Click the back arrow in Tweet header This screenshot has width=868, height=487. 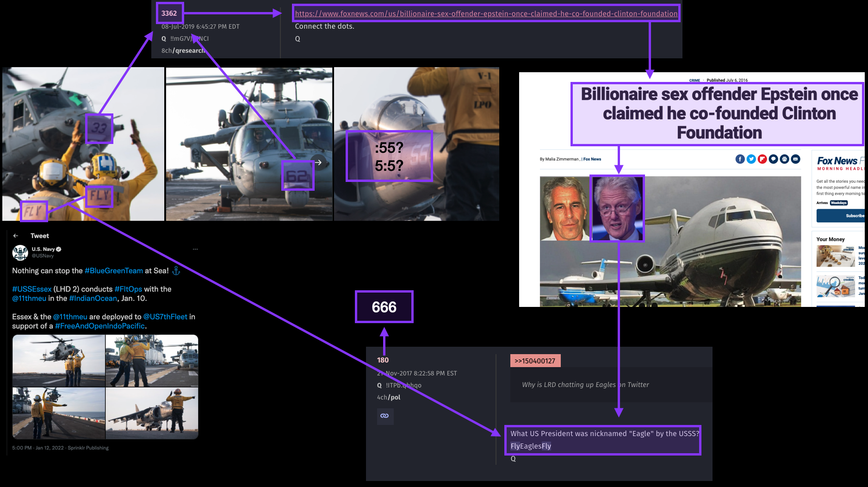click(16, 236)
